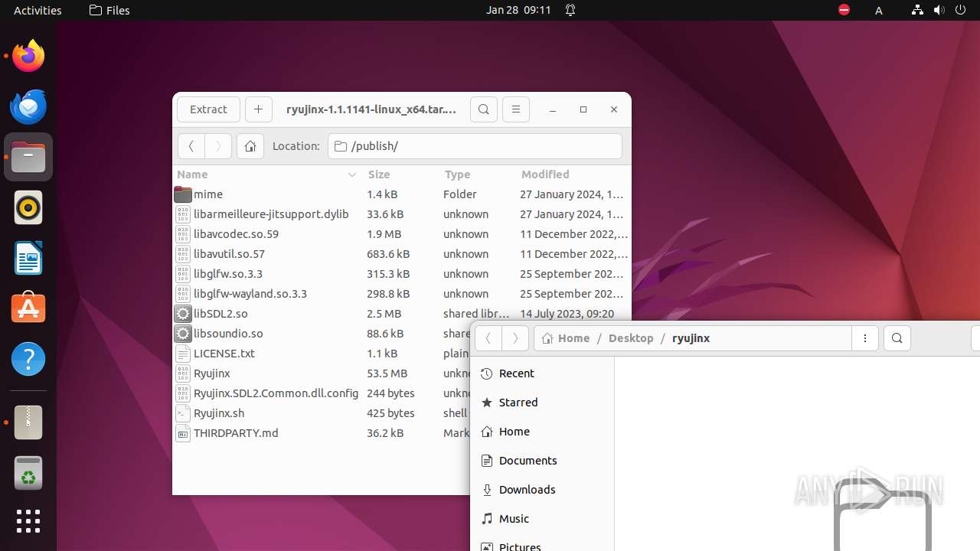Select libavcodec.so.59 in the archive list

click(x=401, y=234)
